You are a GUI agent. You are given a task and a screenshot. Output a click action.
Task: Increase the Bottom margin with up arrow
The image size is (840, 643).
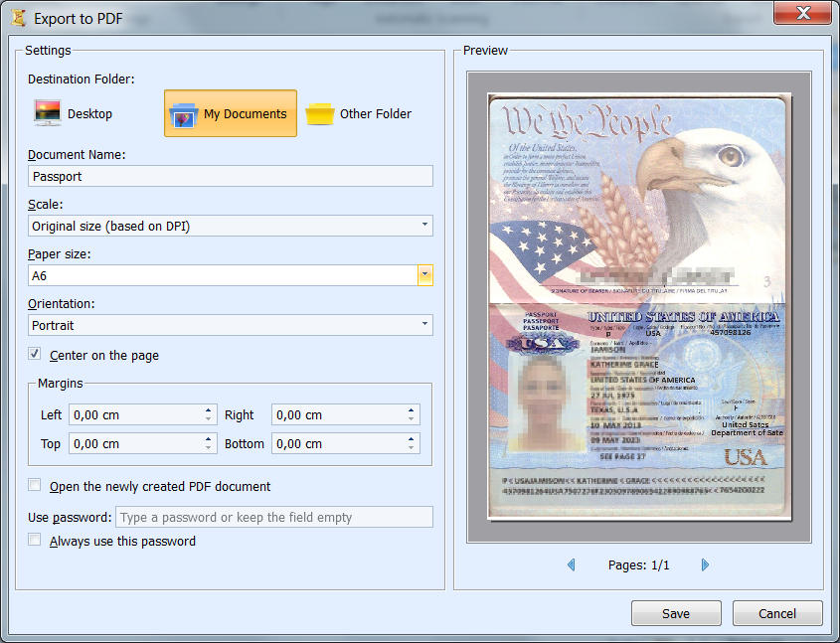tap(411, 439)
